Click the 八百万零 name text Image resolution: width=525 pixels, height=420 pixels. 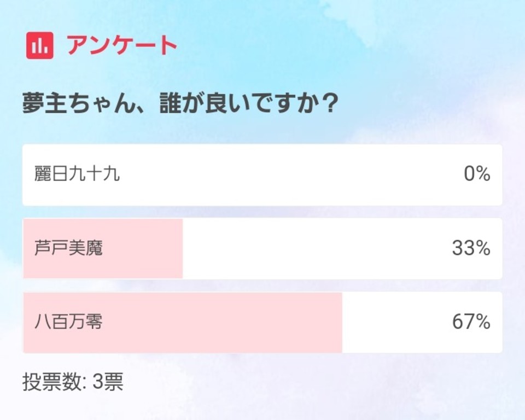pos(69,322)
